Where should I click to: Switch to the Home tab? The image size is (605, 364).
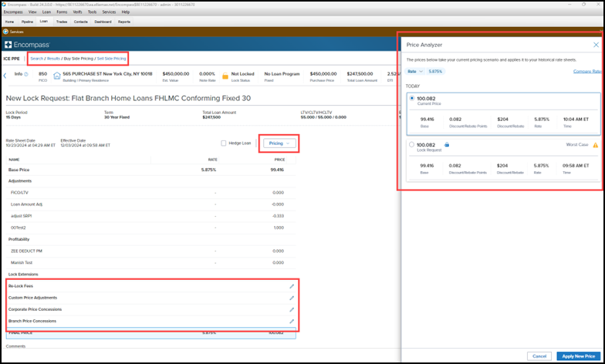9,22
